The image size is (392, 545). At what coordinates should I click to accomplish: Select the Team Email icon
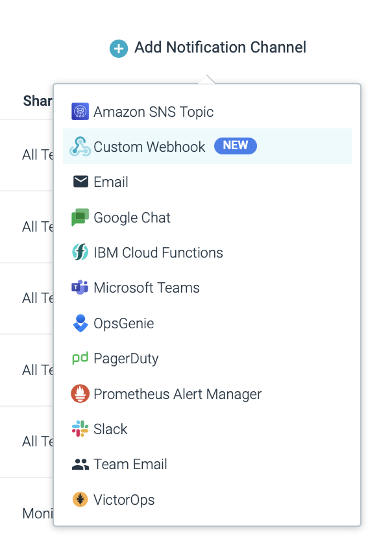click(80, 464)
